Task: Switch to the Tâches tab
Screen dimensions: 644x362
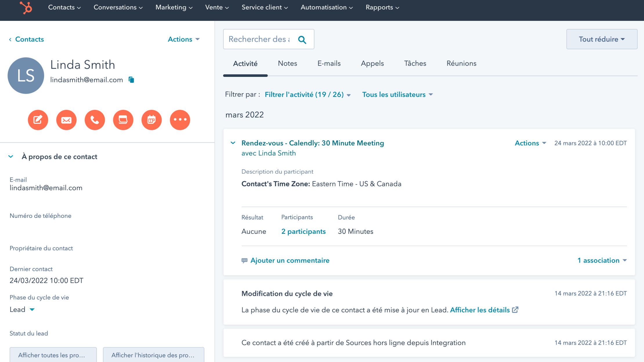Action: click(x=415, y=64)
